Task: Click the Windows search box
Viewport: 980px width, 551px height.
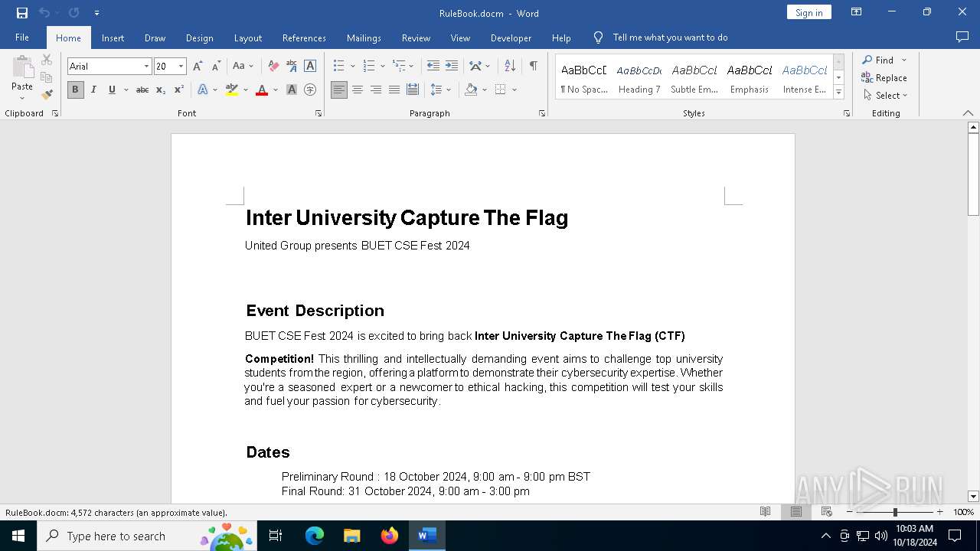Action: pos(145,536)
